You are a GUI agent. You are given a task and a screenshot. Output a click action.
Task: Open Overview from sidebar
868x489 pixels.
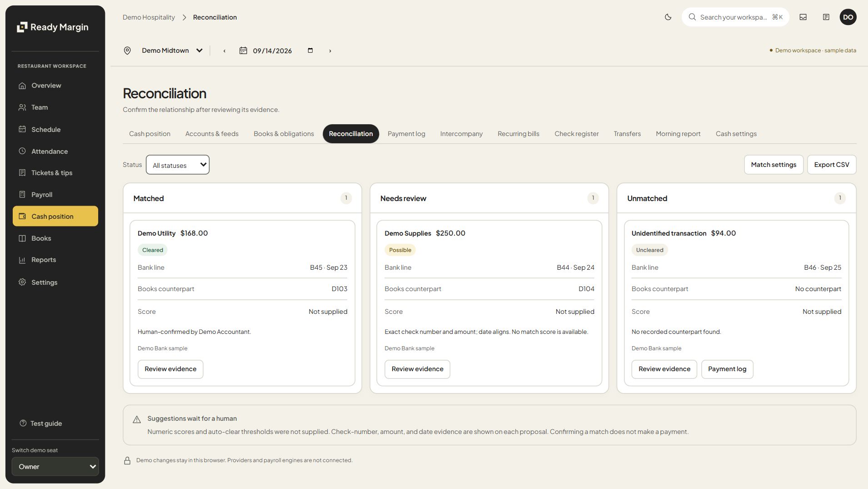click(55, 86)
